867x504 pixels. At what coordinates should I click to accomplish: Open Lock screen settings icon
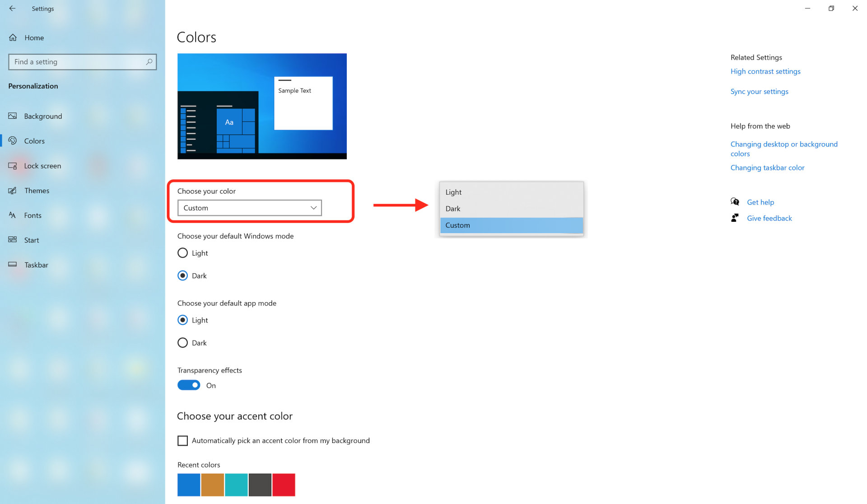(13, 166)
